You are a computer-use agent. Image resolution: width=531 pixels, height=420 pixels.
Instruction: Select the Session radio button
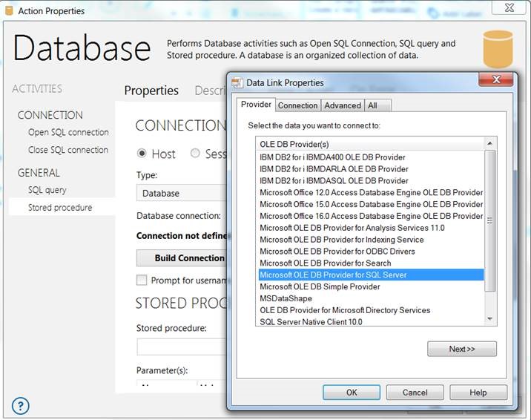(195, 154)
